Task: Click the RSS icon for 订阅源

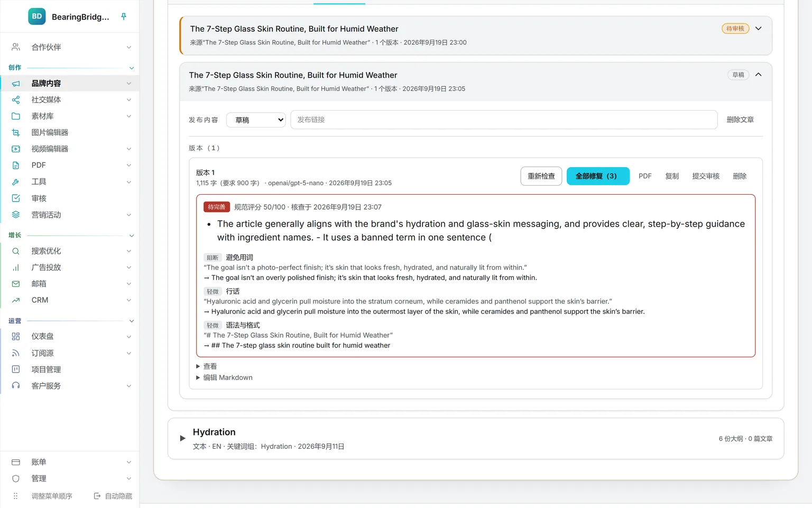Action: coord(16,353)
